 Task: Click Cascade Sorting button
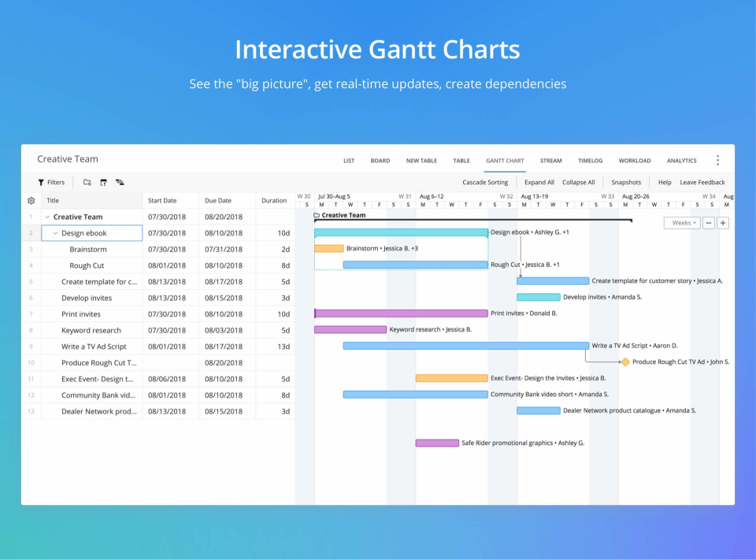485,182
